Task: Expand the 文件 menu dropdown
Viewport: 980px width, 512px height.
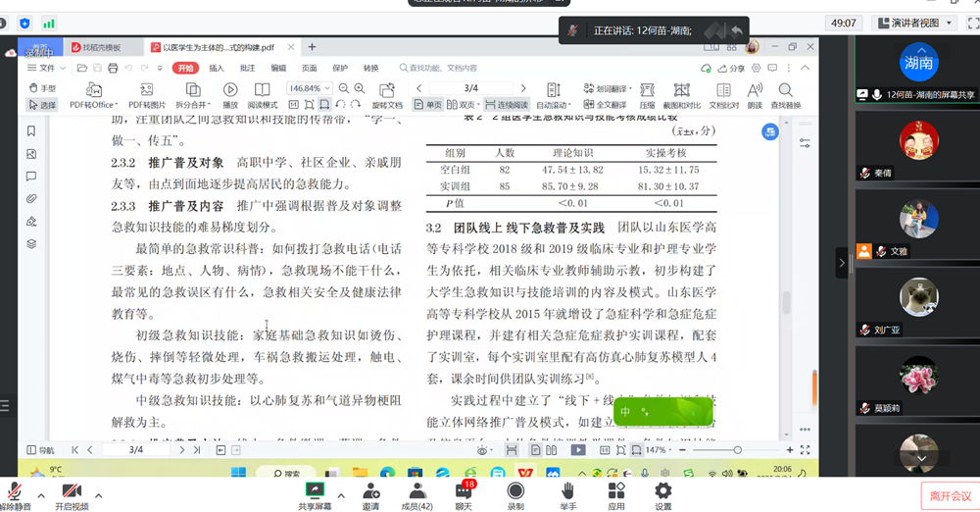Action: [x=46, y=68]
